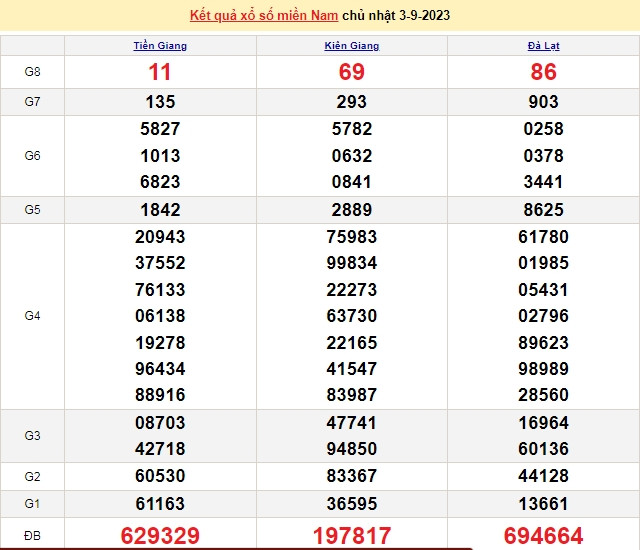Click the G1 number 13661
This screenshot has height=550, width=640.
click(543, 501)
